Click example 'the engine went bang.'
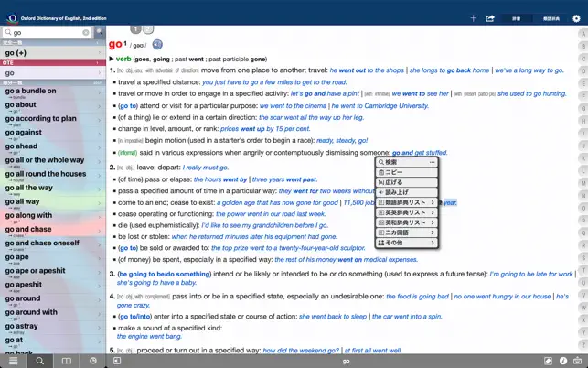This screenshot has width=588, height=368. tap(149, 337)
